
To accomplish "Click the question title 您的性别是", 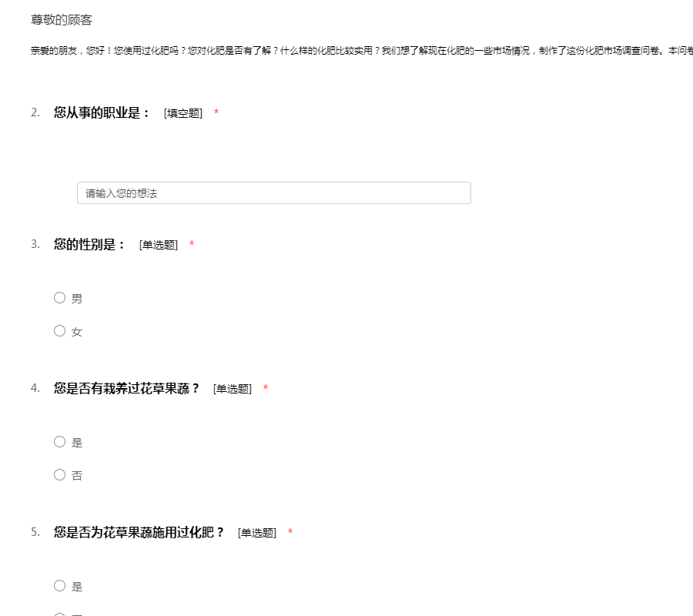I will [89, 245].
